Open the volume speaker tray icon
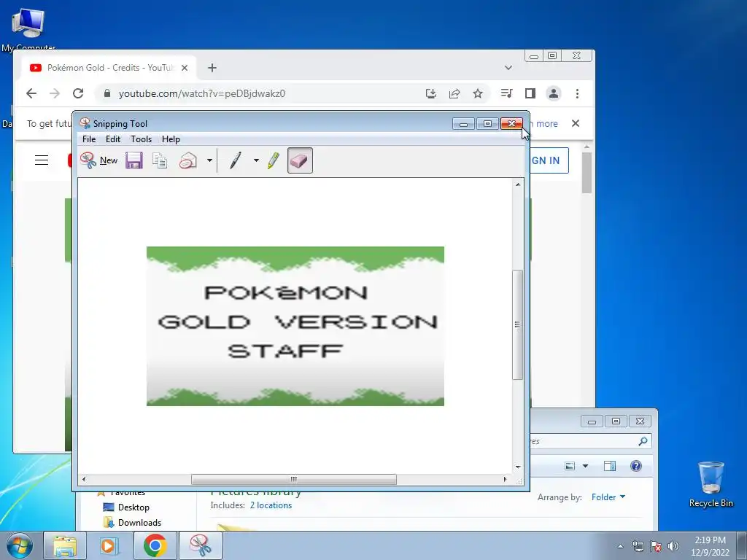The image size is (747, 560). click(x=673, y=546)
